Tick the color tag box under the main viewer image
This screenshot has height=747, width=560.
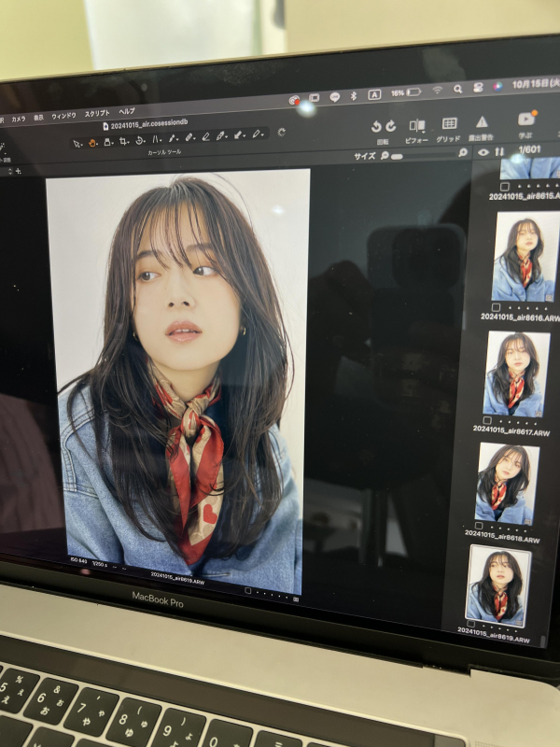coord(247,591)
